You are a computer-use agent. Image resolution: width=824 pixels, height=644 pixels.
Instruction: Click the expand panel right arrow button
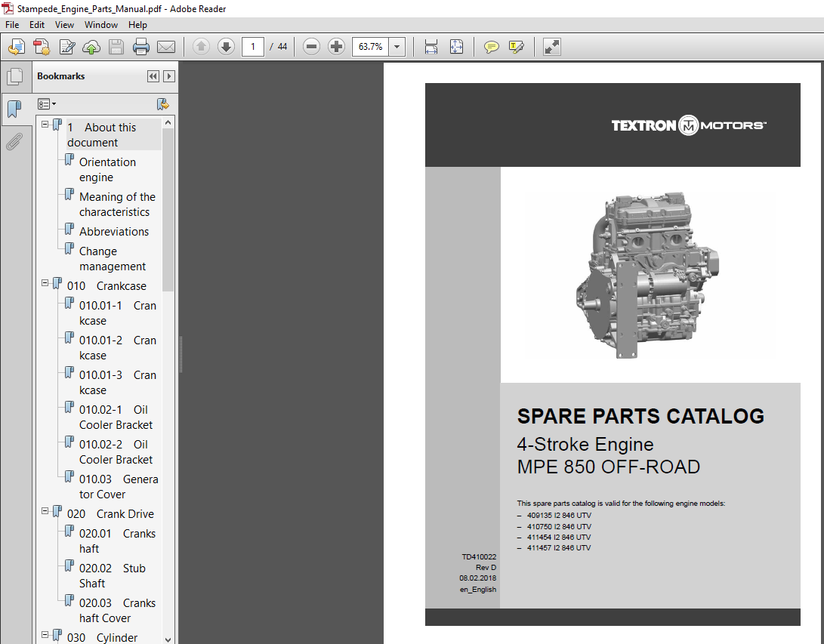168,76
